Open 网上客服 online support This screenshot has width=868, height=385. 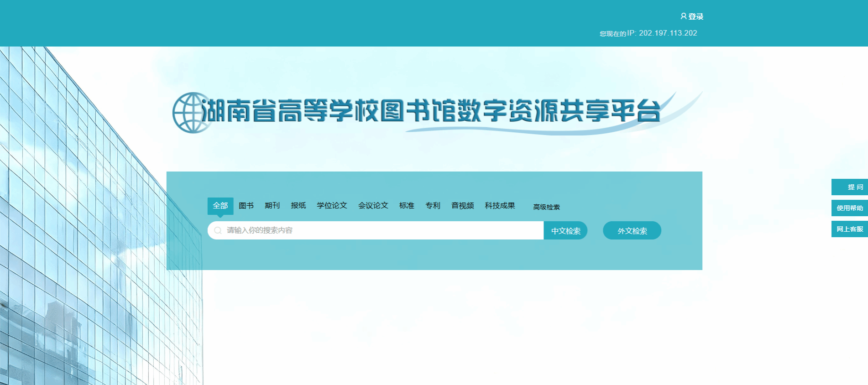point(850,229)
